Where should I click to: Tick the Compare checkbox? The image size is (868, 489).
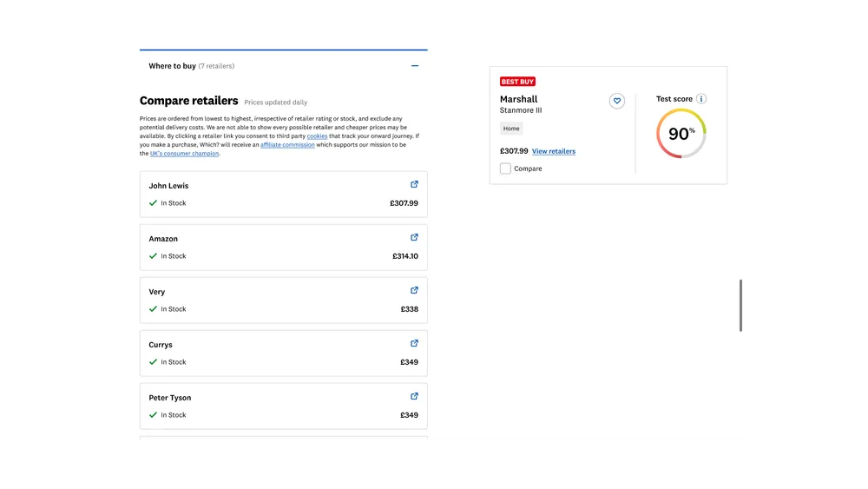505,169
